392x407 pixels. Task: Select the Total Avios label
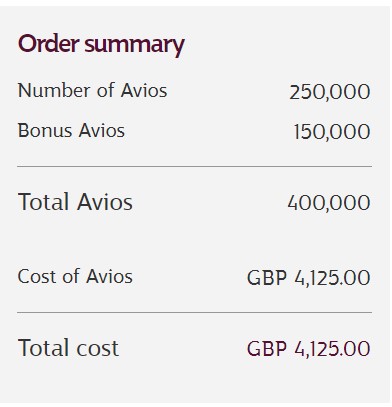coord(75,202)
